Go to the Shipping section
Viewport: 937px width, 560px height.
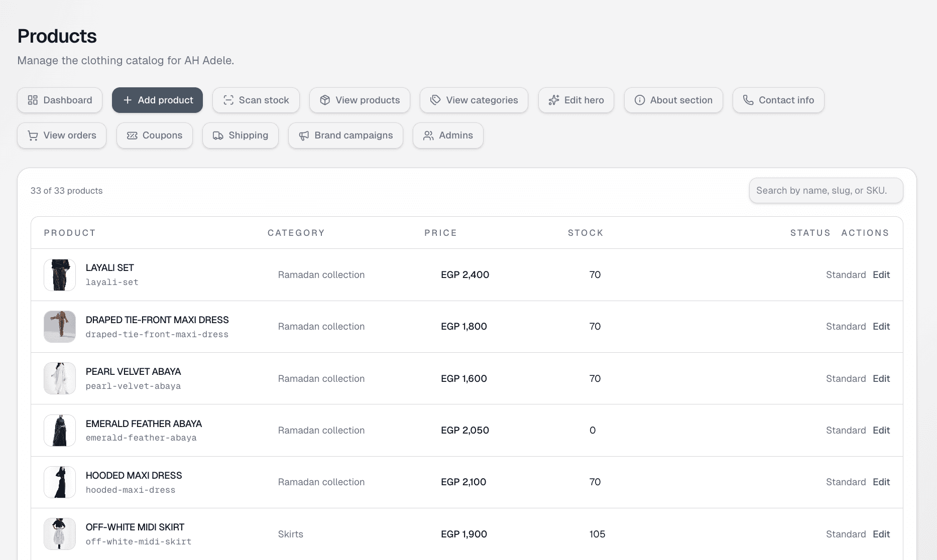coord(241,135)
